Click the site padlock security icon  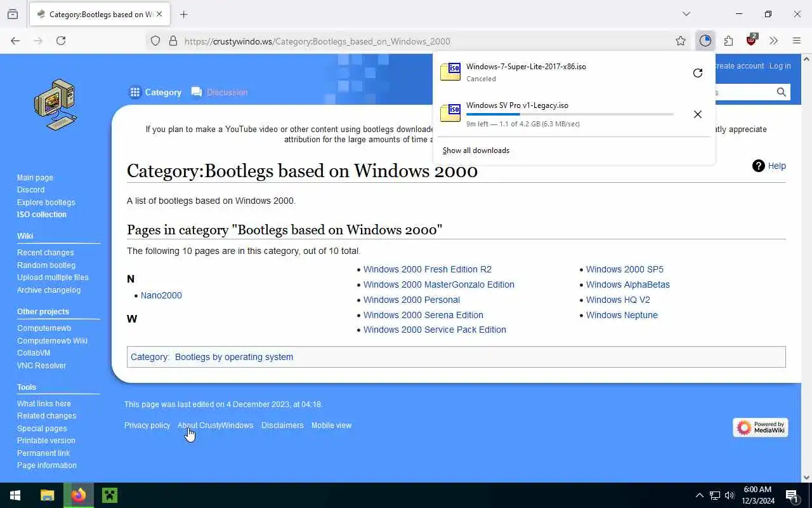(x=173, y=41)
